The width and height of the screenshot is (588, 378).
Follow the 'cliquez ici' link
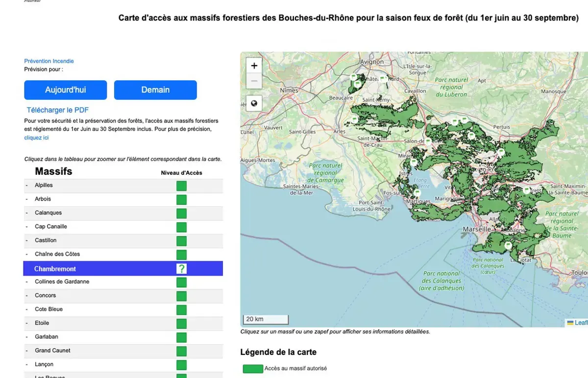pos(37,138)
